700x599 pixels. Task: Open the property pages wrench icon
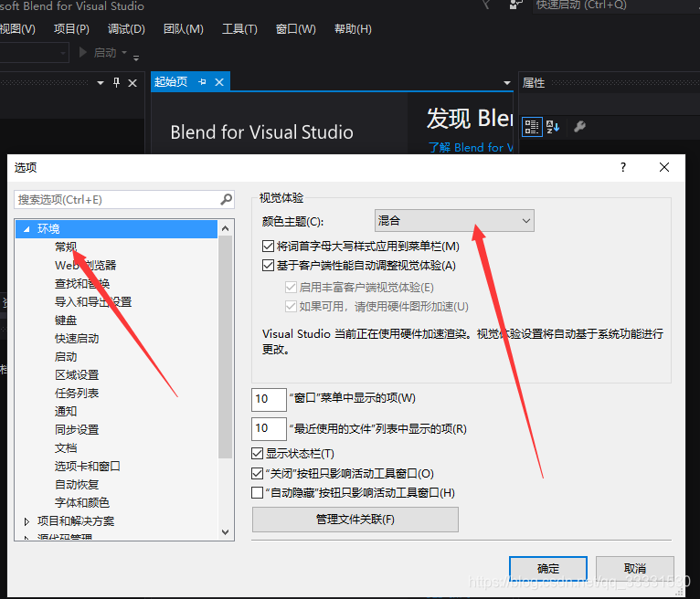pos(579,127)
